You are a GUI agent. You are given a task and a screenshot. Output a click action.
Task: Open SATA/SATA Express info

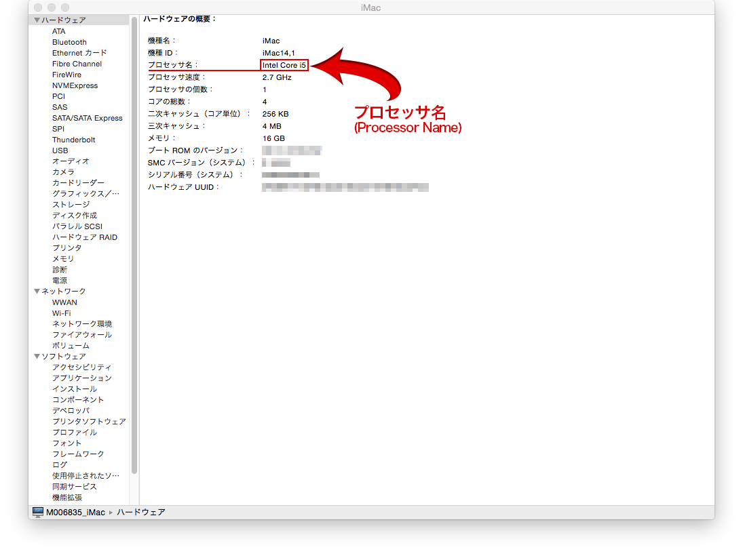pyautogui.click(x=87, y=118)
